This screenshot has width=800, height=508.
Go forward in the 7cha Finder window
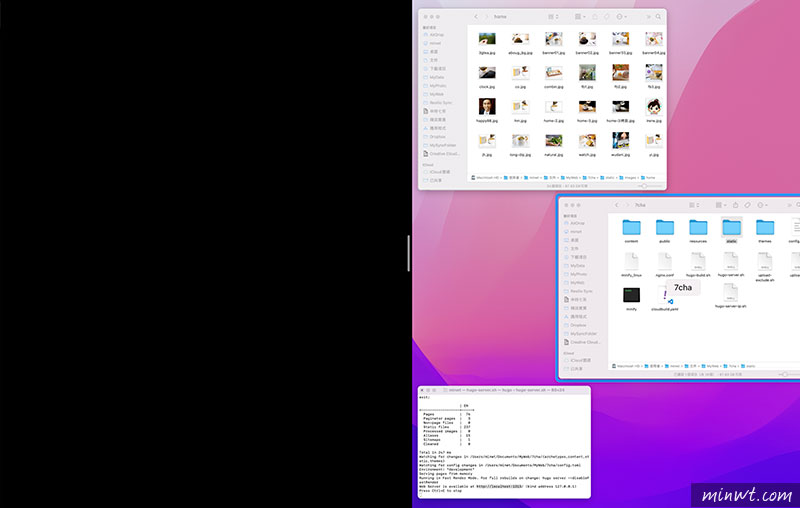click(x=627, y=205)
